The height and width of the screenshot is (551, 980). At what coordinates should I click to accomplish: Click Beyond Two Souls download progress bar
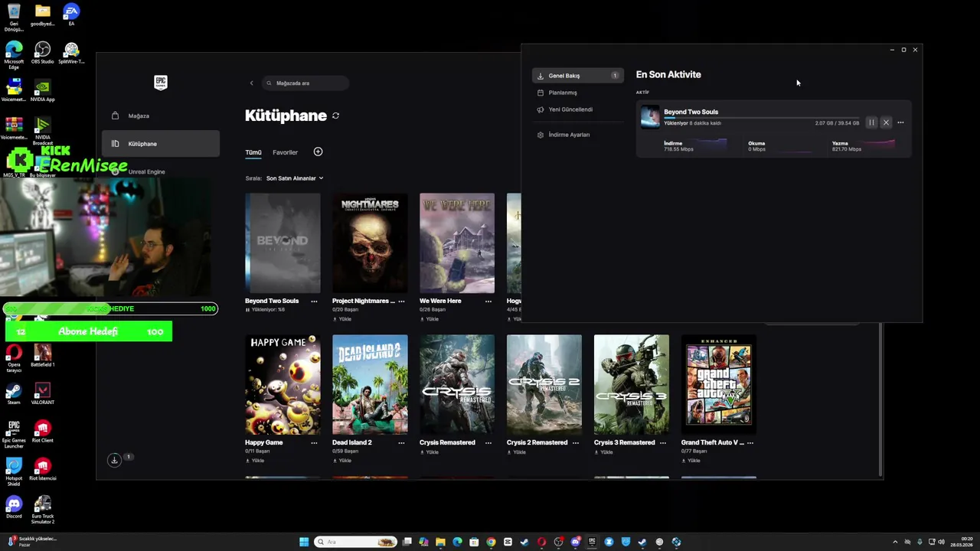click(x=761, y=118)
